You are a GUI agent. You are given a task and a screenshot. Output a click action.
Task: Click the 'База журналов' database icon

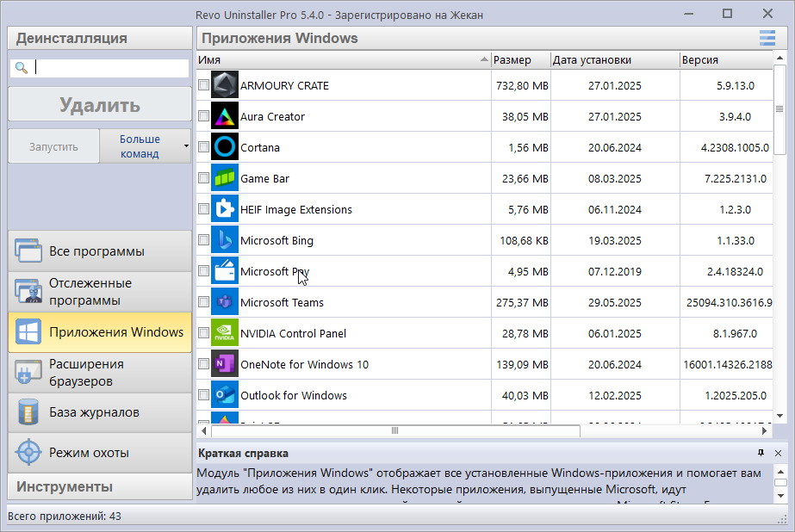[28, 412]
